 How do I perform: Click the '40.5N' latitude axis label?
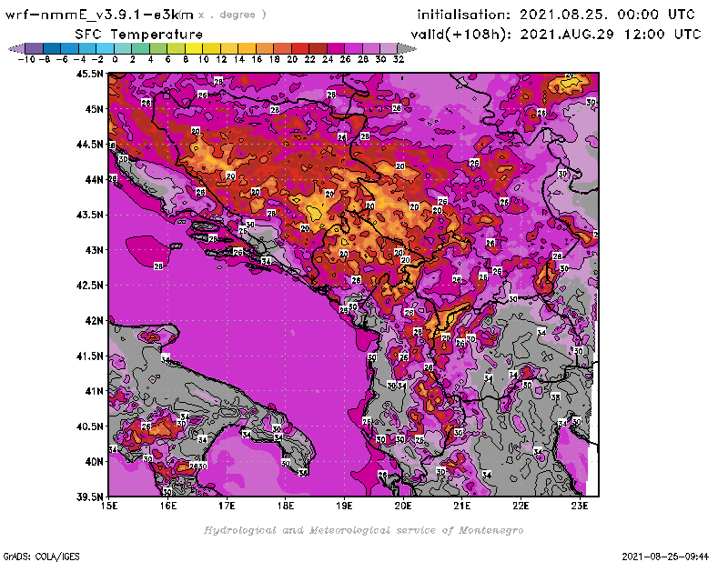[89, 427]
